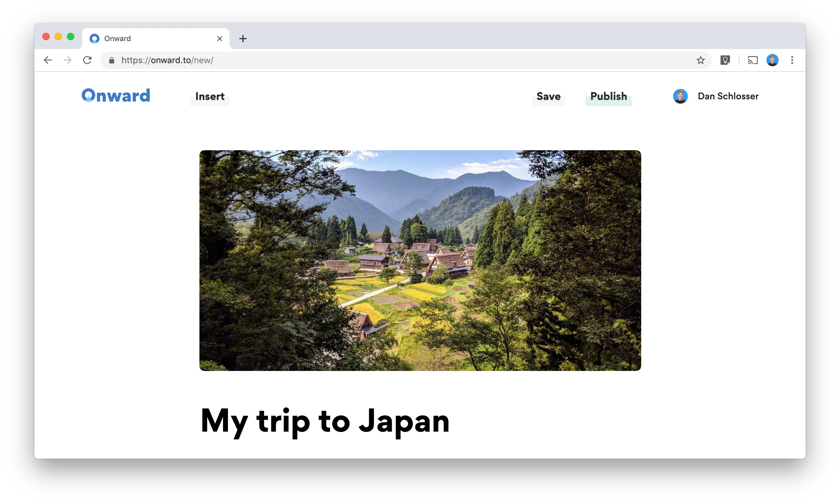840x504 pixels.
Task: Reload the page with refresh icon
Action: click(x=87, y=60)
